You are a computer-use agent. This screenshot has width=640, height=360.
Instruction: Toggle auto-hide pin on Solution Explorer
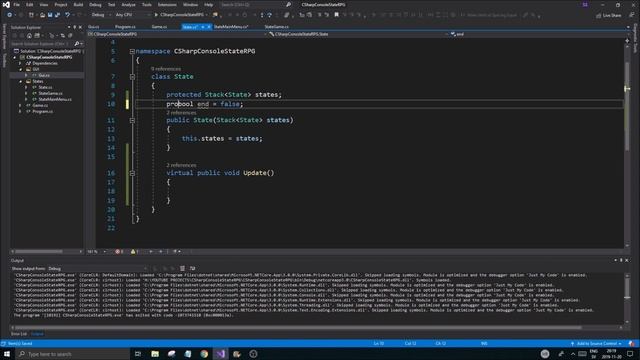75,27
